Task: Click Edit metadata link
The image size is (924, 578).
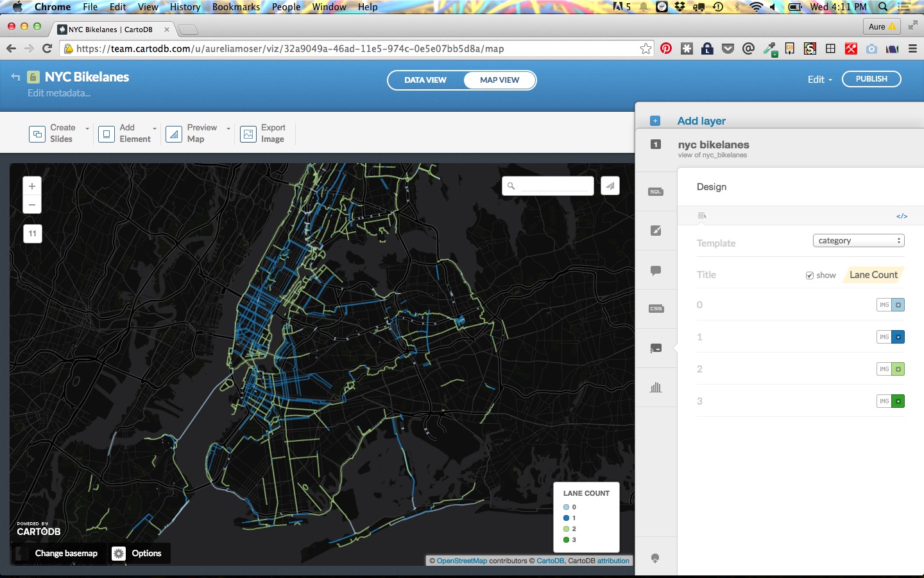Action: coord(59,93)
